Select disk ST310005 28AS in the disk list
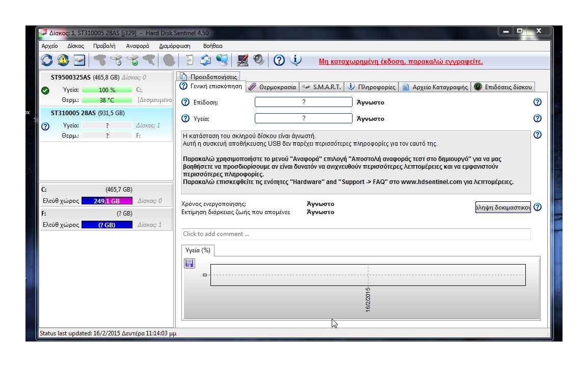 [106, 124]
